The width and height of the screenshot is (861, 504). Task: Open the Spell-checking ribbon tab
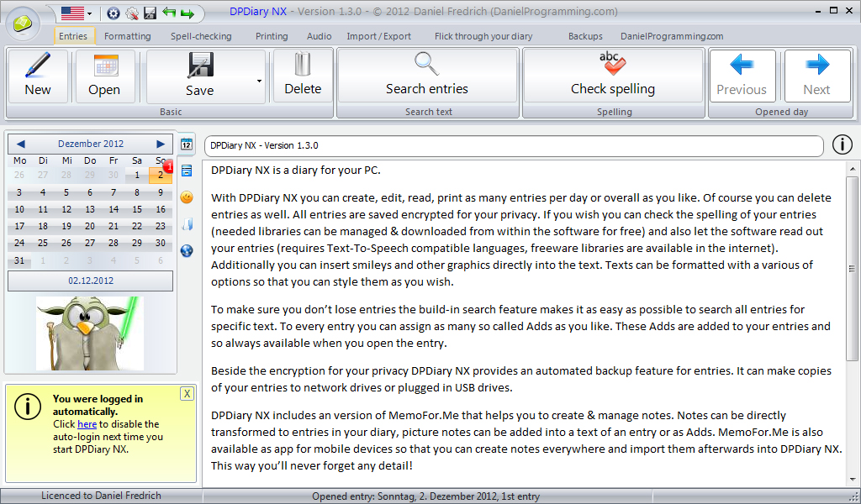pos(201,36)
